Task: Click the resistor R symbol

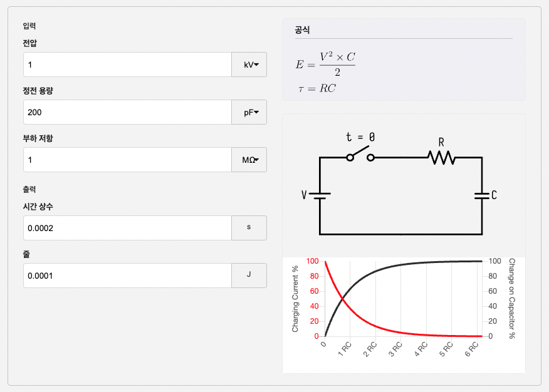Action: [x=442, y=157]
